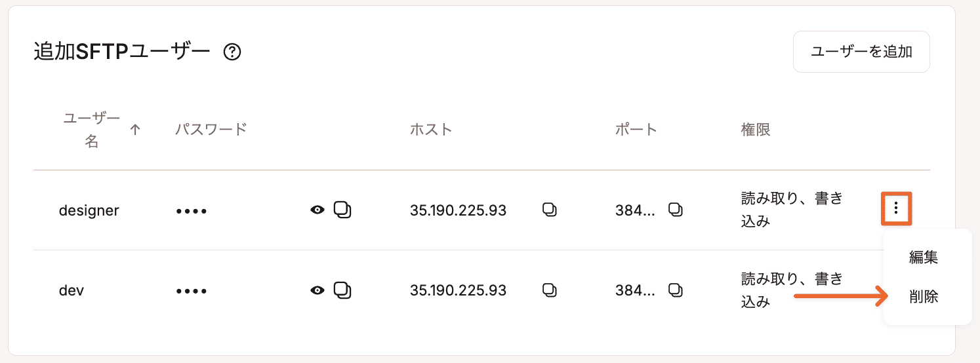
Task: Select 編集 from the context menu
Action: coord(924,258)
